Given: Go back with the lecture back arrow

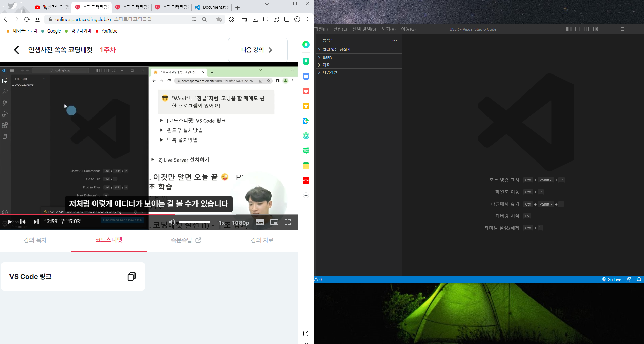Looking at the screenshot, I should [x=16, y=50].
